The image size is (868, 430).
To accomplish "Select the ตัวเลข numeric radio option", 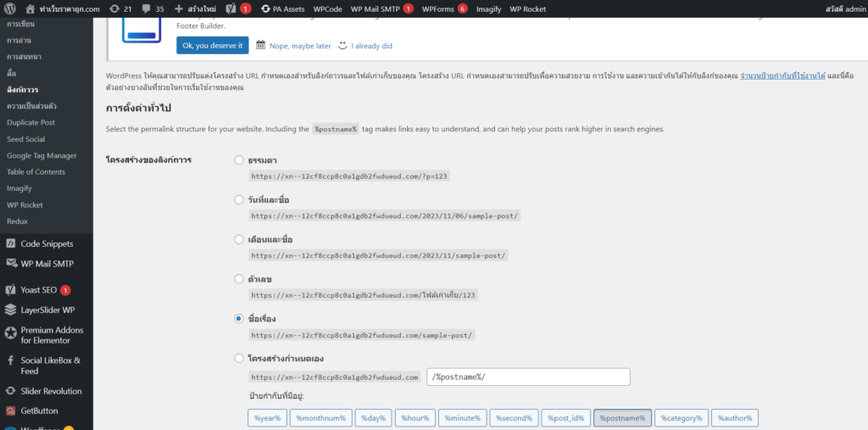I will pyautogui.click(x=238, y=279).
